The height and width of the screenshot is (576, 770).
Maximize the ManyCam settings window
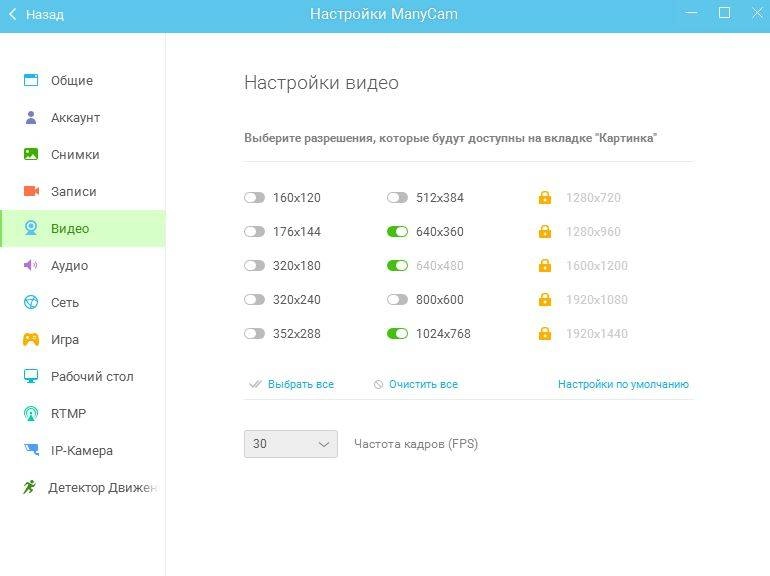724,13
